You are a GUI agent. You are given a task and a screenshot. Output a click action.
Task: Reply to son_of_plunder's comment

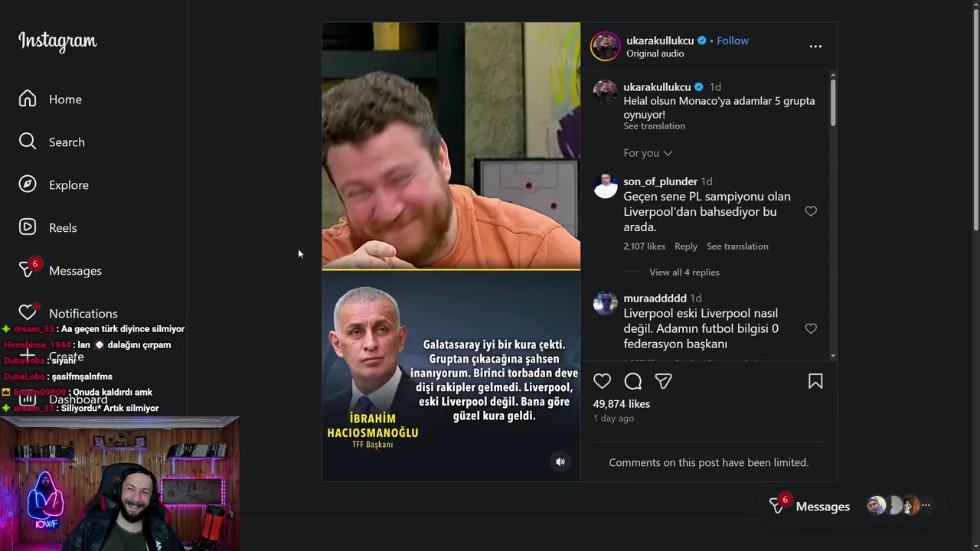pyautogui.click(x=686, y=246)
